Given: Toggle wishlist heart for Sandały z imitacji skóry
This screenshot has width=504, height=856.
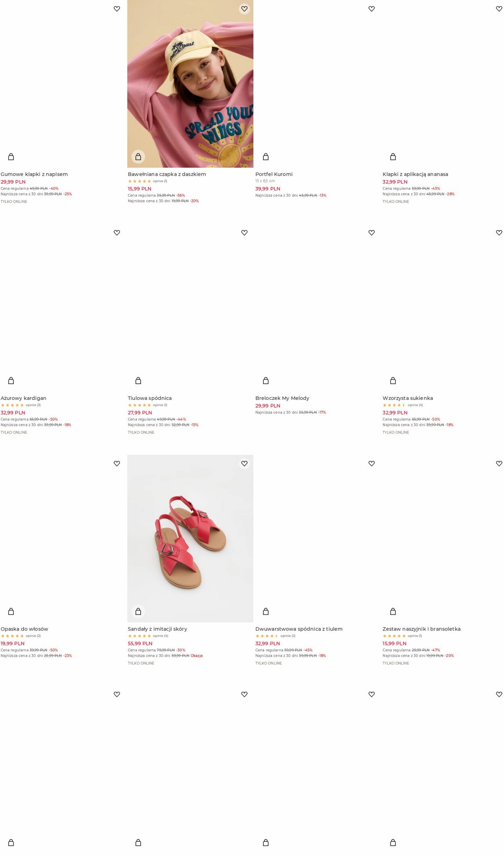Looking at the screenshot, I should click(244, 464).
